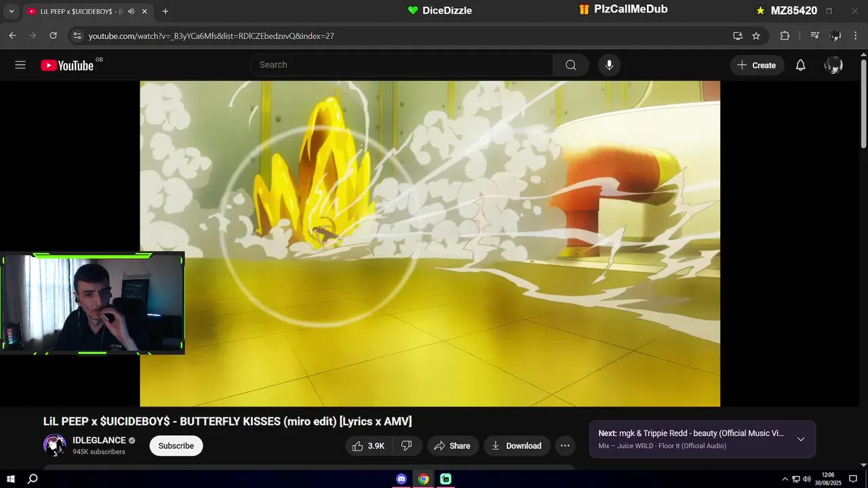Open the volume tray icon

(x=807, y=479)
